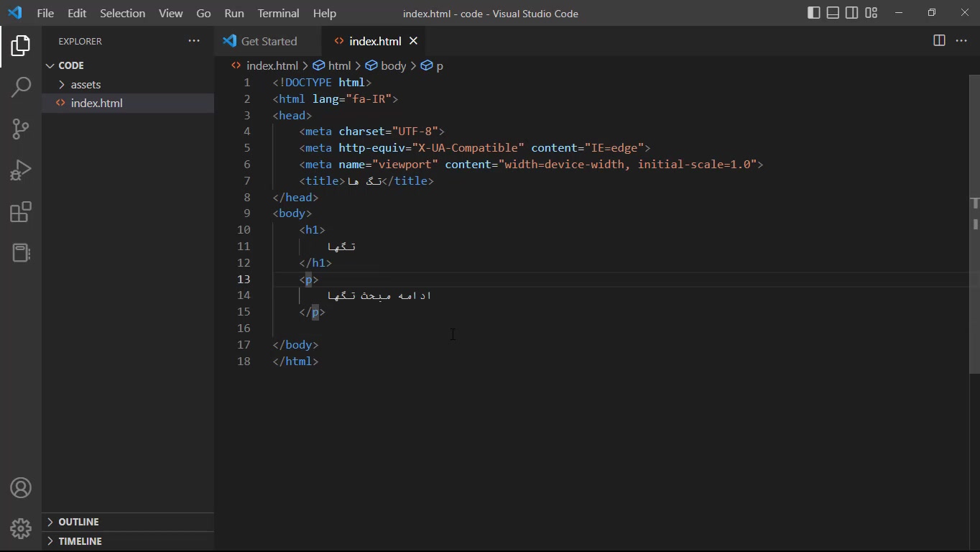The height and width of the screenshot is (552, 980).
Task: Expand the TIMELINE section
Action: click(x=80, y=541)
